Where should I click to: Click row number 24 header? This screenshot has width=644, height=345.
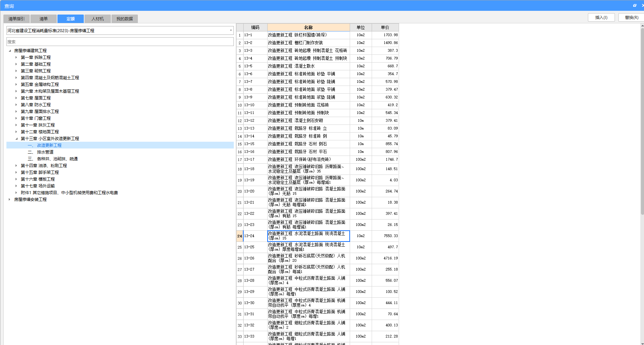click(240, 236)
